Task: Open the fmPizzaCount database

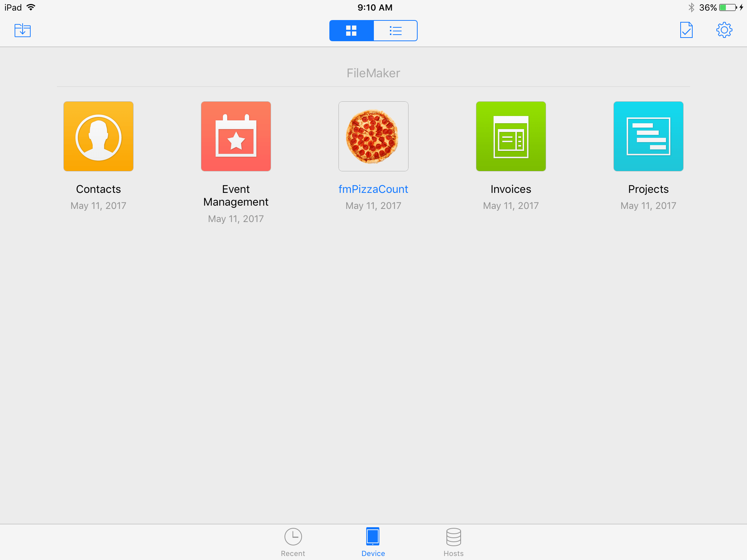Action: point(373,136)
